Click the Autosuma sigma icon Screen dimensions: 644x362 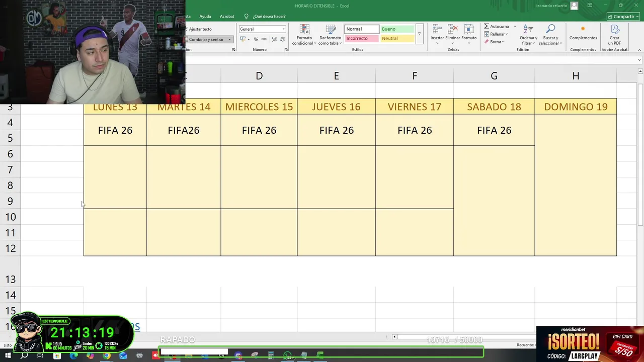(487, 26)
